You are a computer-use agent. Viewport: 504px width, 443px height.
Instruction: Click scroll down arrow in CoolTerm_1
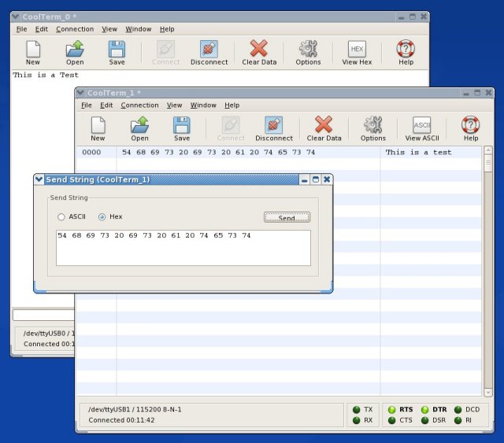(488, 392)
